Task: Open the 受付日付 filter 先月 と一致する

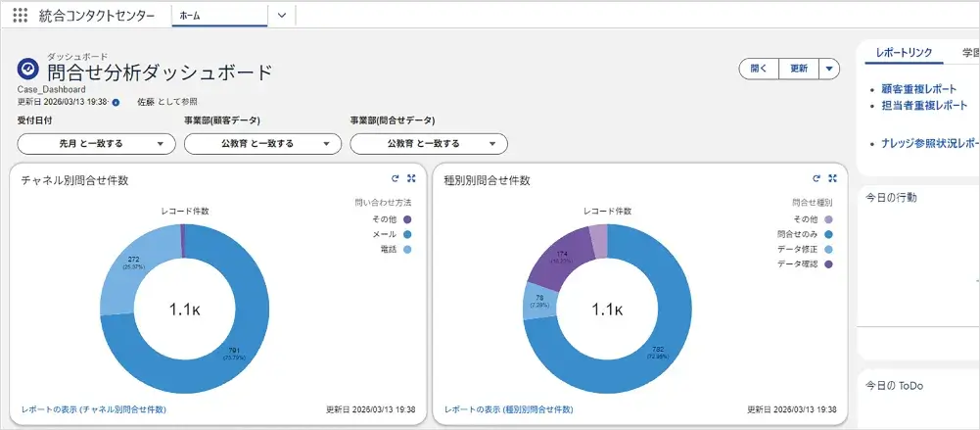Action: click(x=96, y=144)
